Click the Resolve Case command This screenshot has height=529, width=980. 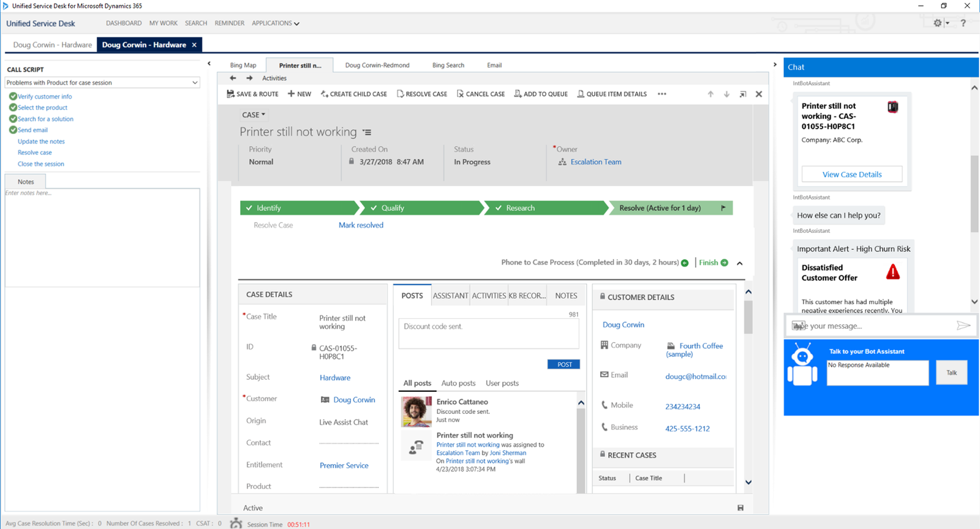point(422,94)
